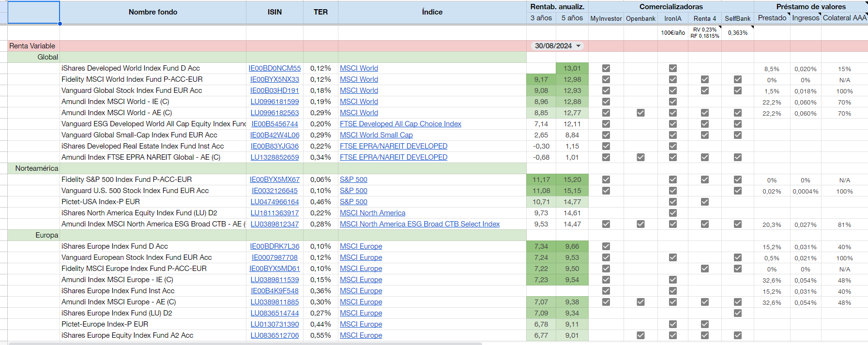Toggle Renta 4 checkbox for Pictet-Europe Index-P EUR

click(705, 324)
